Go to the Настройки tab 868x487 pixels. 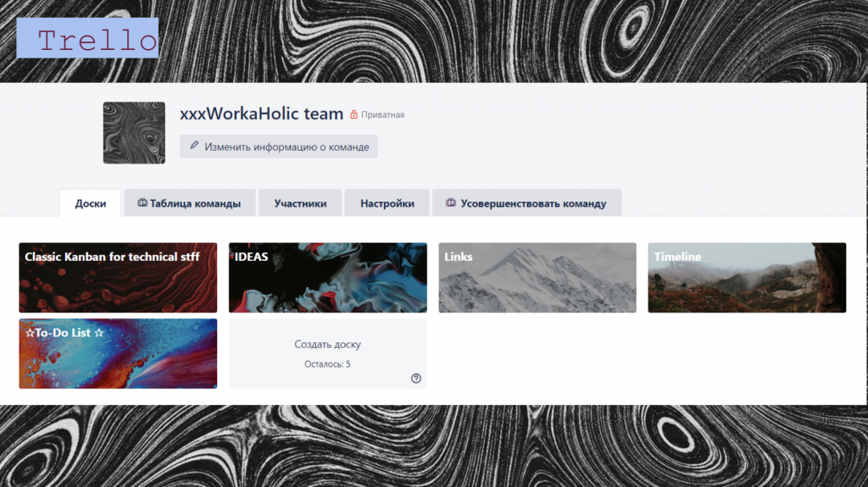387,203
